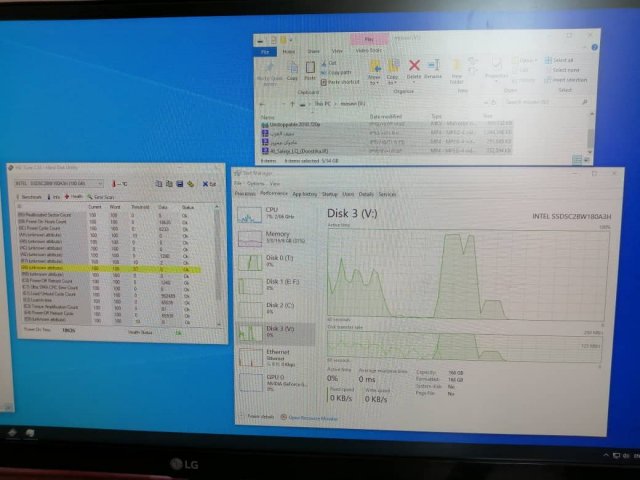Open the View tab in File Explorer ribbon

point(337,50)
